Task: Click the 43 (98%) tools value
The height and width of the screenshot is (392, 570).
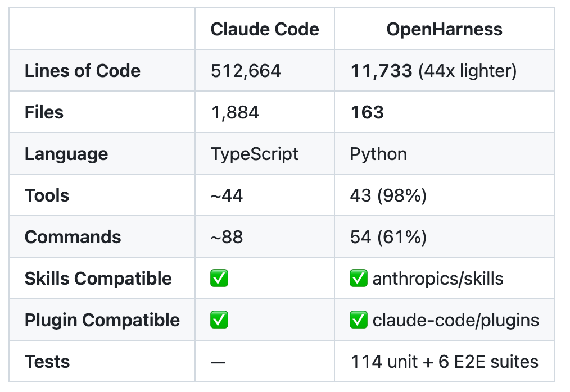Action: pos(388,195)
